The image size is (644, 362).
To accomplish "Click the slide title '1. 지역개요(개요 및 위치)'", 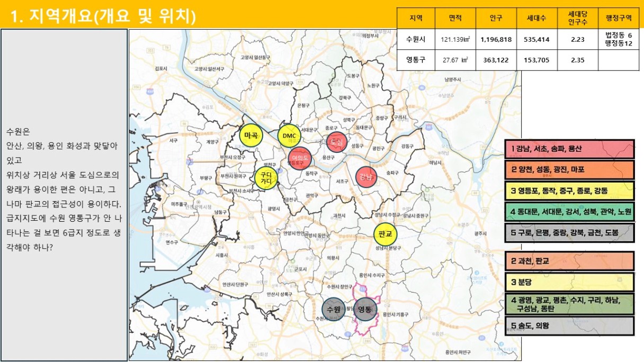I will (104, 17).
